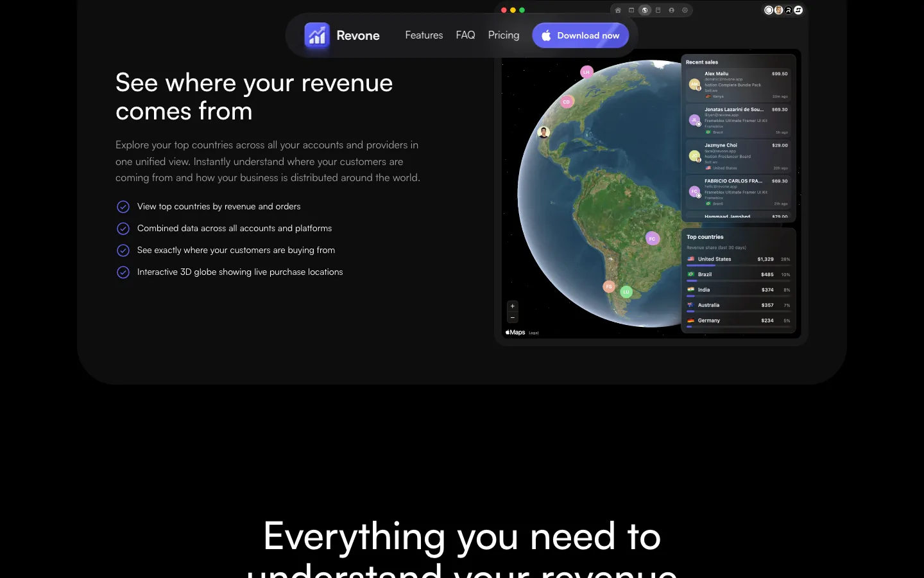The height and width of the screenshot is (578, 924).
Task: Click the LU marker on the globe
Action: pyautogui.click(x=626, y=292)
